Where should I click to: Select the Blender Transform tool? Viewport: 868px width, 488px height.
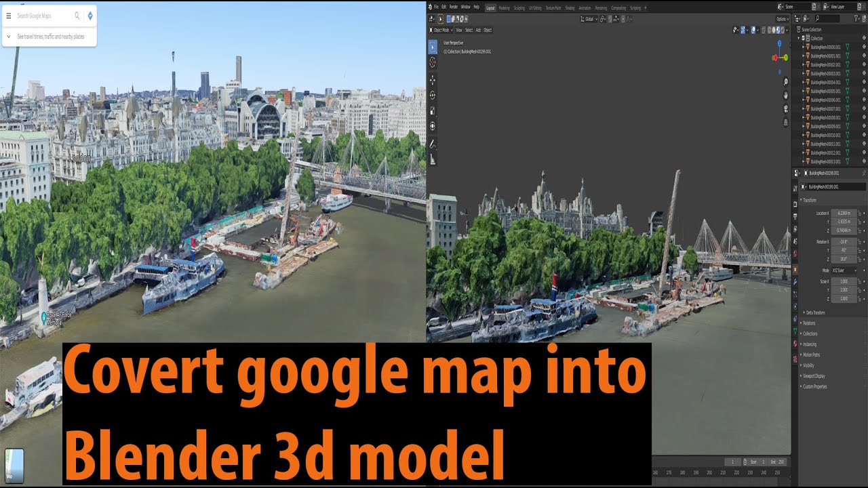433,126
